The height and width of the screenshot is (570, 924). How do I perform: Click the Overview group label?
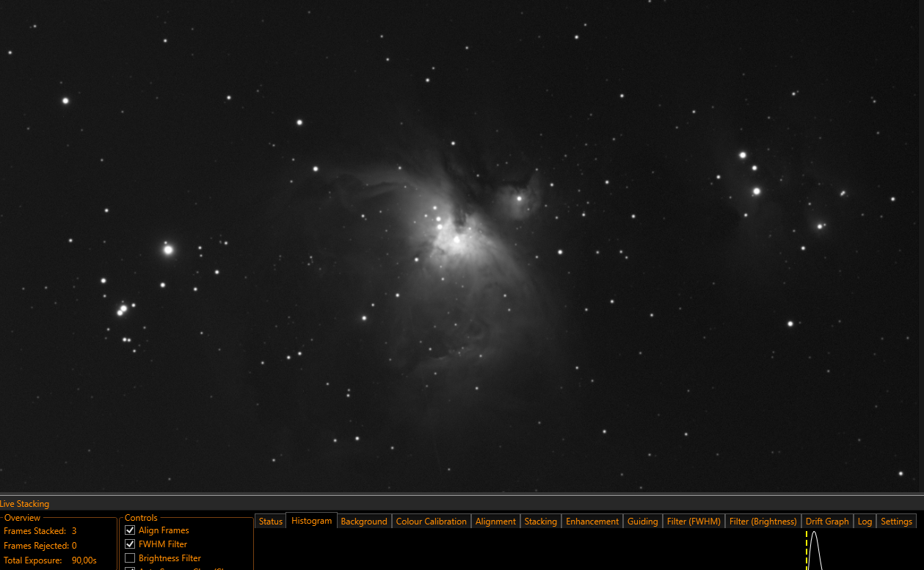tap(23, 518)
